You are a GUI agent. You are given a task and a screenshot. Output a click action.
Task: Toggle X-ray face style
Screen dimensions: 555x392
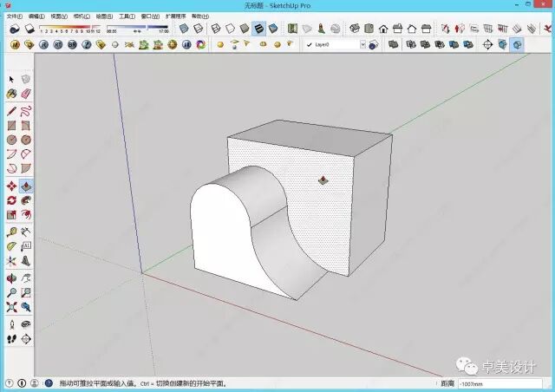tap(184, 29)
